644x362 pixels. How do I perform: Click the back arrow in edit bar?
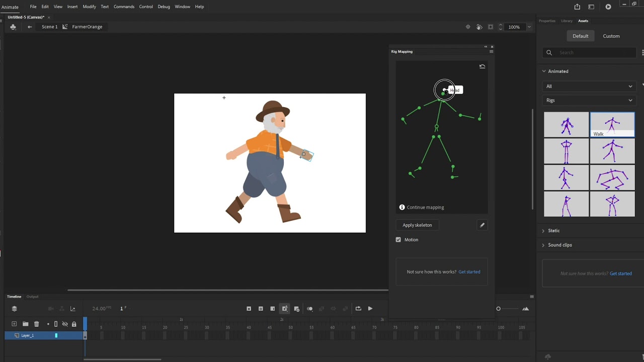[30, 27]
